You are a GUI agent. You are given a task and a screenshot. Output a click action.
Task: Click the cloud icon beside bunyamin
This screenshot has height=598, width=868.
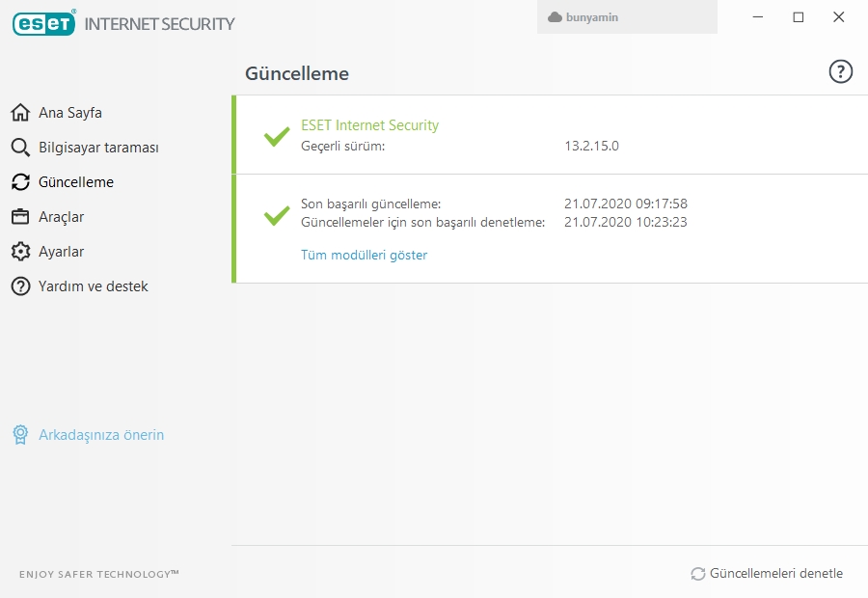(x=555, y=17)
